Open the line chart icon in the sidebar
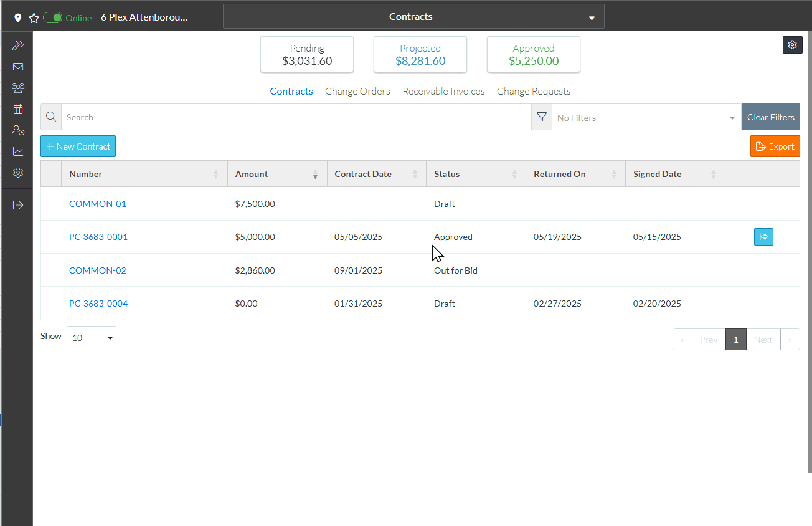The image size is (812, 526). pos(18,151)
